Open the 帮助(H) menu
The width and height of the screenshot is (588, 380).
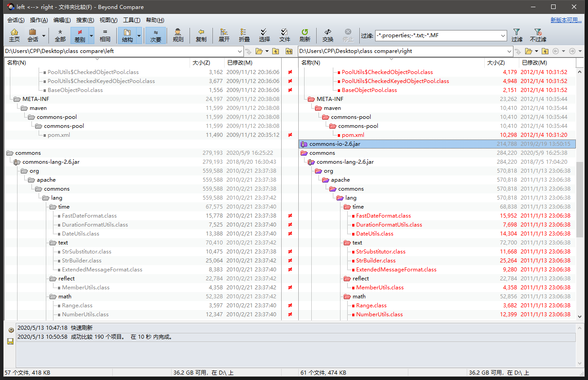155,20
